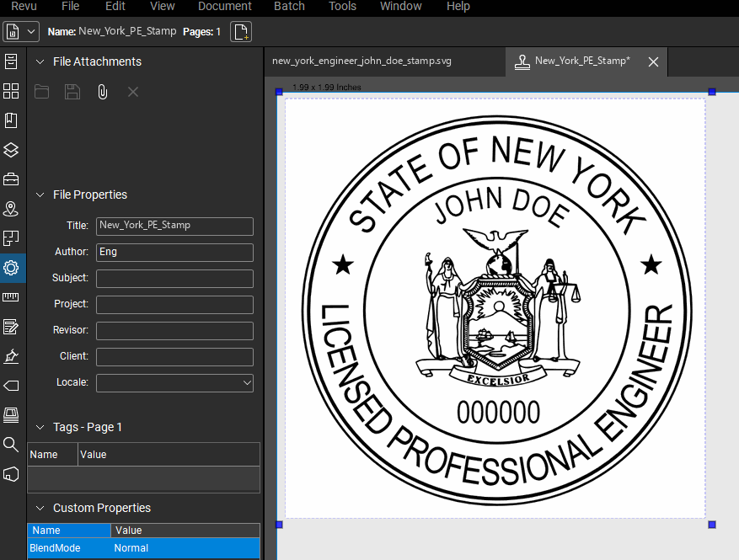The height and width of the screenshot is (560, 739).
Task: Click the top-left selection handle
Action: 279,92
